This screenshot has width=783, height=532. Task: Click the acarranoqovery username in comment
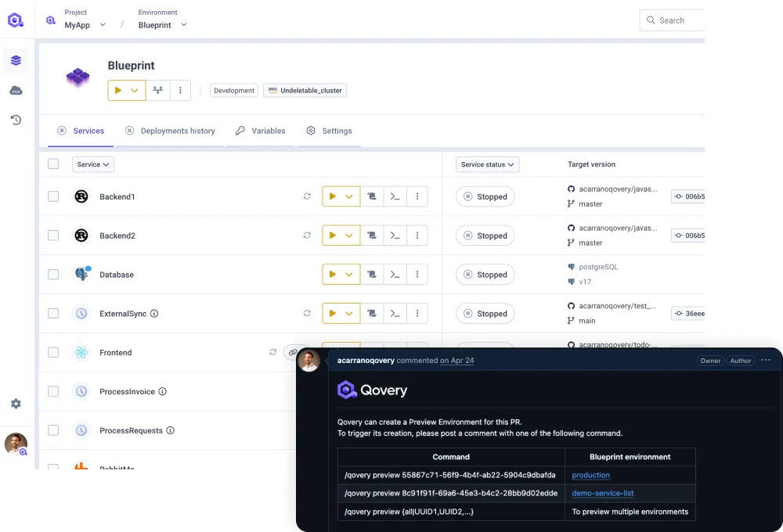[366, 361]
